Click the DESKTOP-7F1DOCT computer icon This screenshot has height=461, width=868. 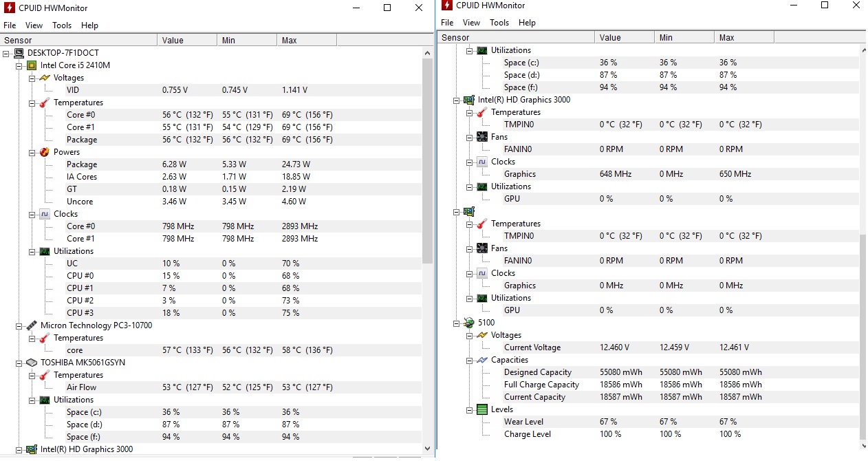pos(19,53)
